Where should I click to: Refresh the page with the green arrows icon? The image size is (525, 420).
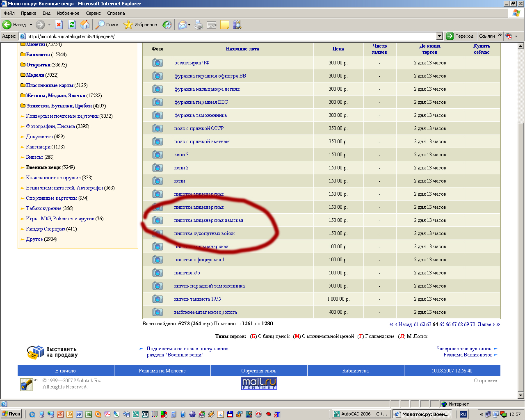tap(72, 25)
